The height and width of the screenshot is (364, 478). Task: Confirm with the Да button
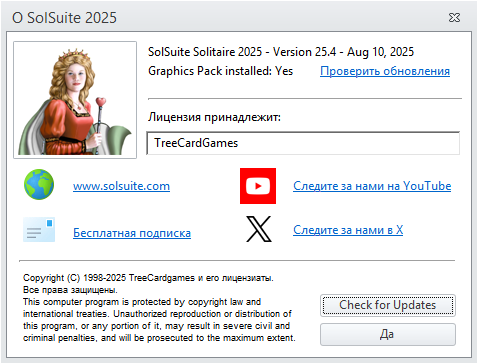[x=388, y=334]
